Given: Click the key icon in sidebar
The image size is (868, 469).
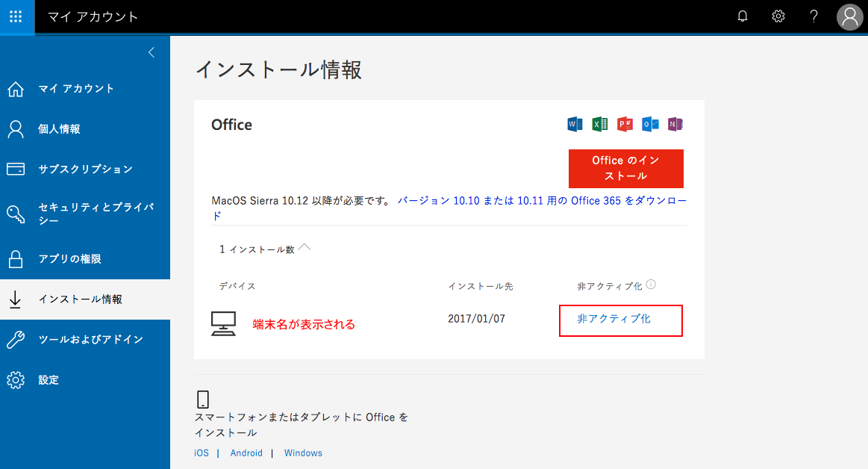Looking at the screenshot, I should tap(16, 214).
